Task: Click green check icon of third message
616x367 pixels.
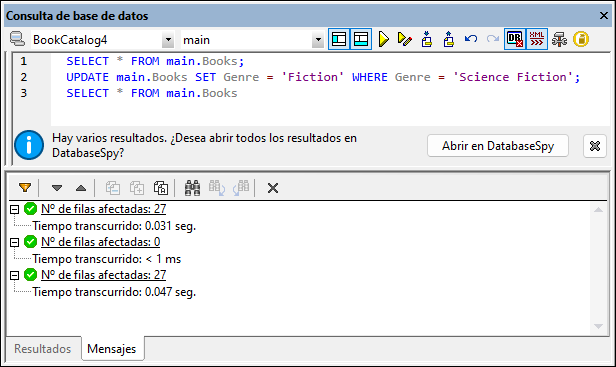Action: point(30,275)
